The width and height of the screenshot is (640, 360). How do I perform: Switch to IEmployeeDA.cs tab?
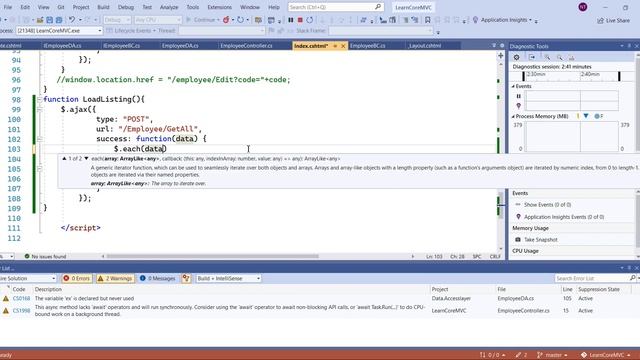(62, 46)
